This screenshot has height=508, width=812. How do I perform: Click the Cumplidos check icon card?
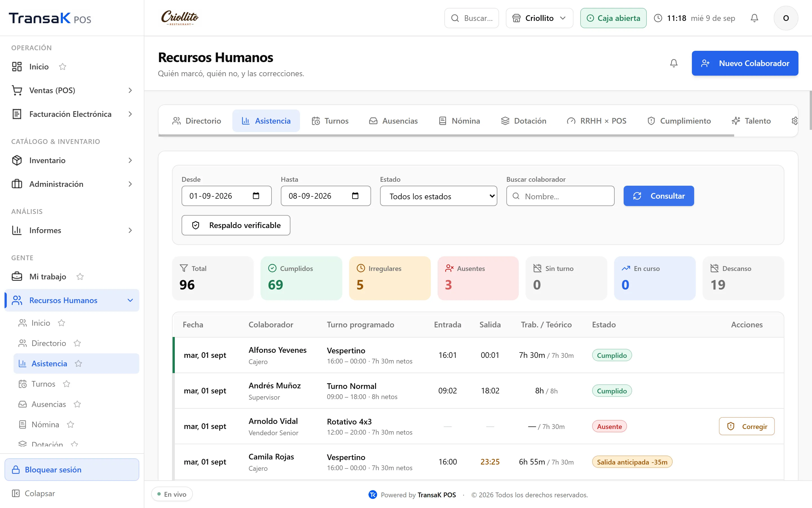[x=272, y=268]
